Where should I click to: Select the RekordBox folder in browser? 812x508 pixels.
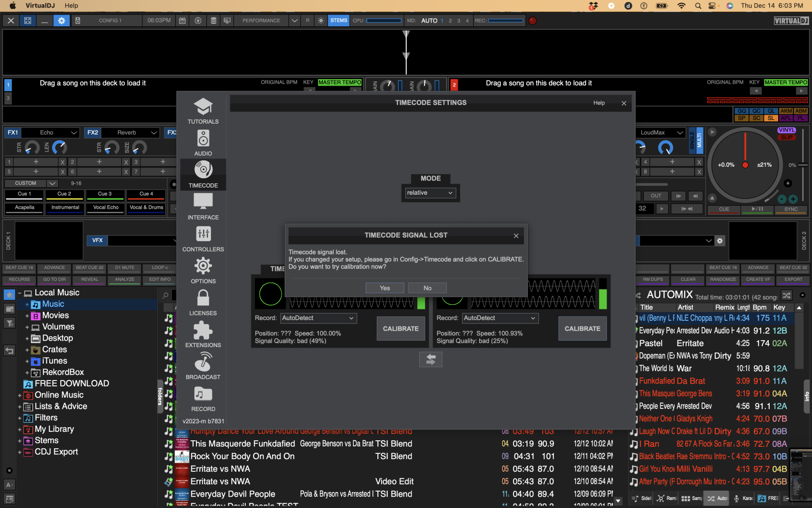[63, 372]
